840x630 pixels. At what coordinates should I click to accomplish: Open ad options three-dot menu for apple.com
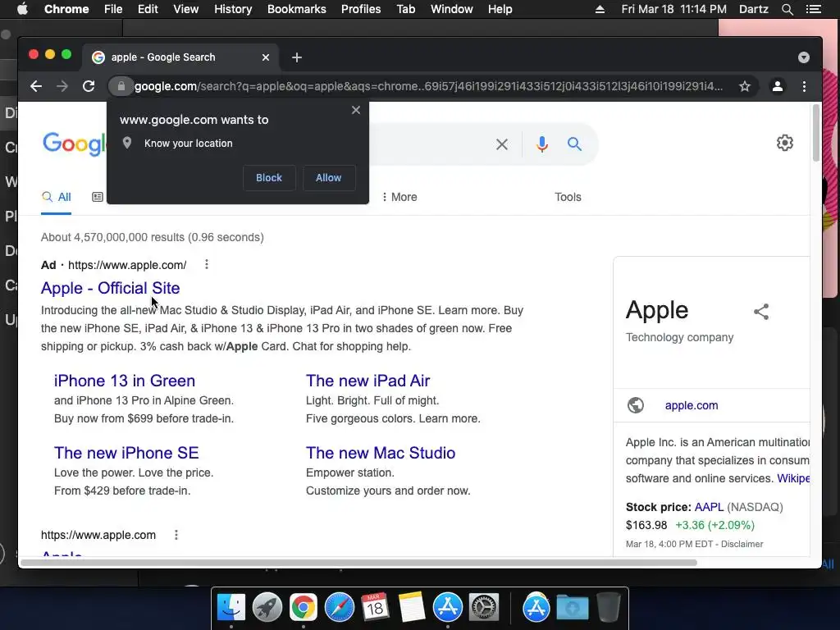(207, 265)
